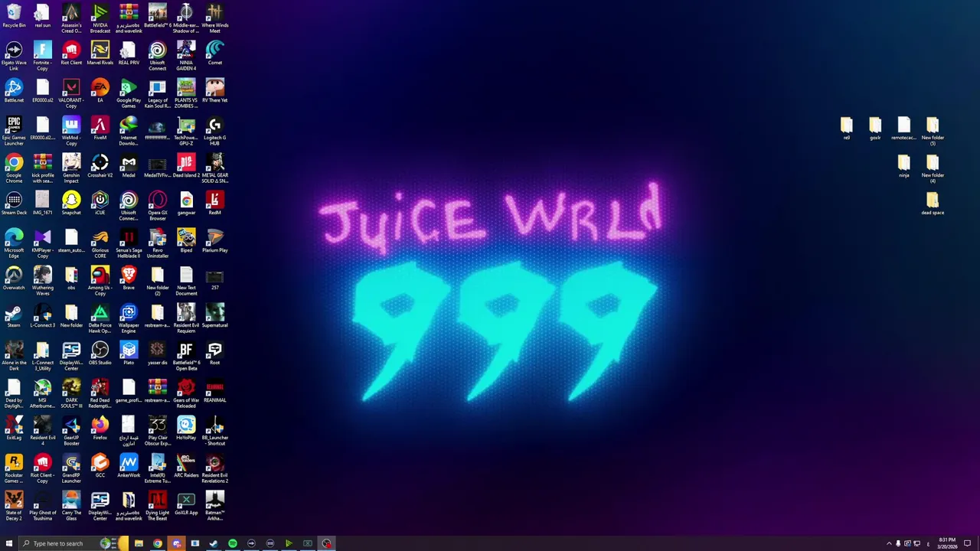Select the iCUE shortcut
The height and width of the screenshot is (551, 980).
click(x=100, y=204)
